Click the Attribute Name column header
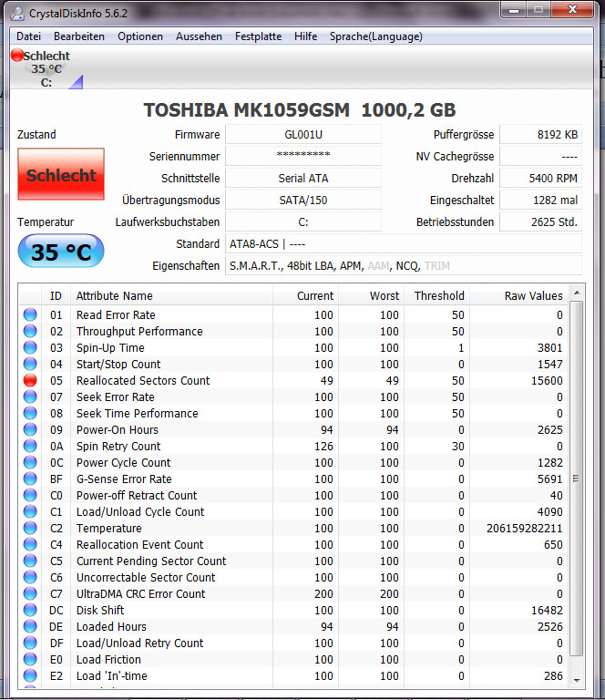Viewport: 605px width, 700px height. 172,295
